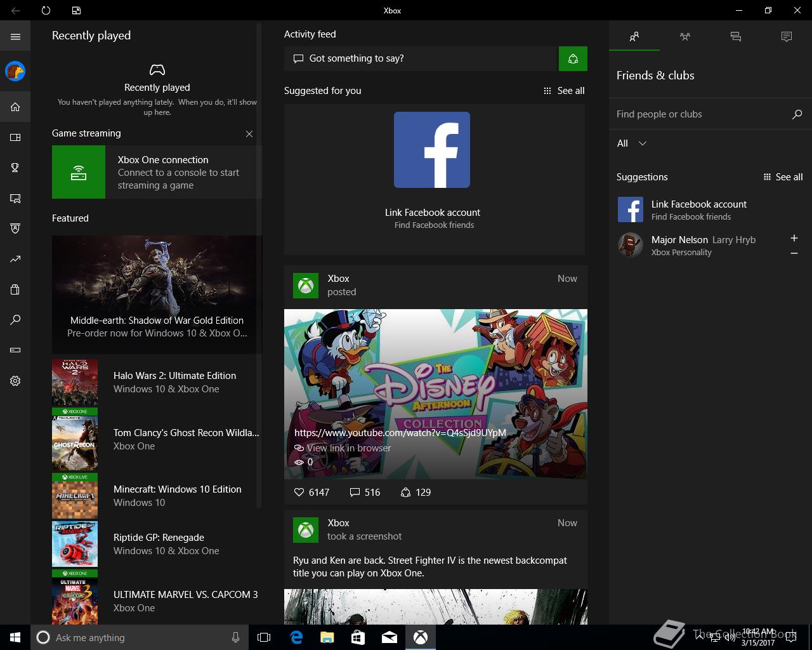Like the Disney Afternoon post
Image resolution: width=812 pixels, height=650 pixels.
coord(311,492)
